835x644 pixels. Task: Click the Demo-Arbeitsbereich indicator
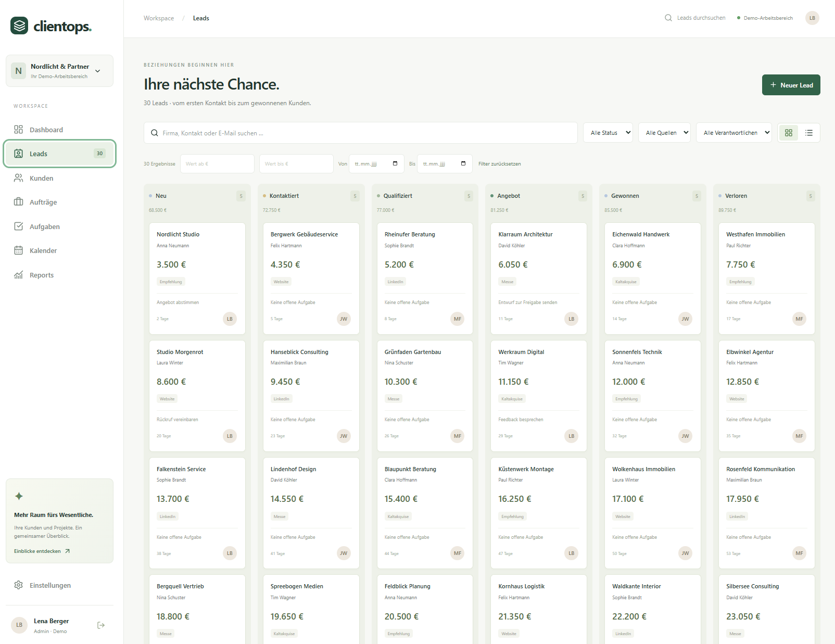pos(765,18)
